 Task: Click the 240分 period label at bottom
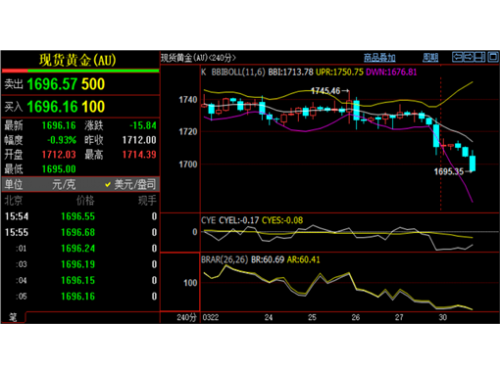[186, 317]
